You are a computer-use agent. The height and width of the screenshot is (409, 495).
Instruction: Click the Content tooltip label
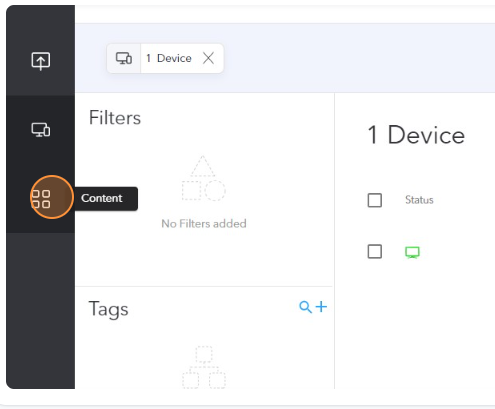(x=102, y=198)
